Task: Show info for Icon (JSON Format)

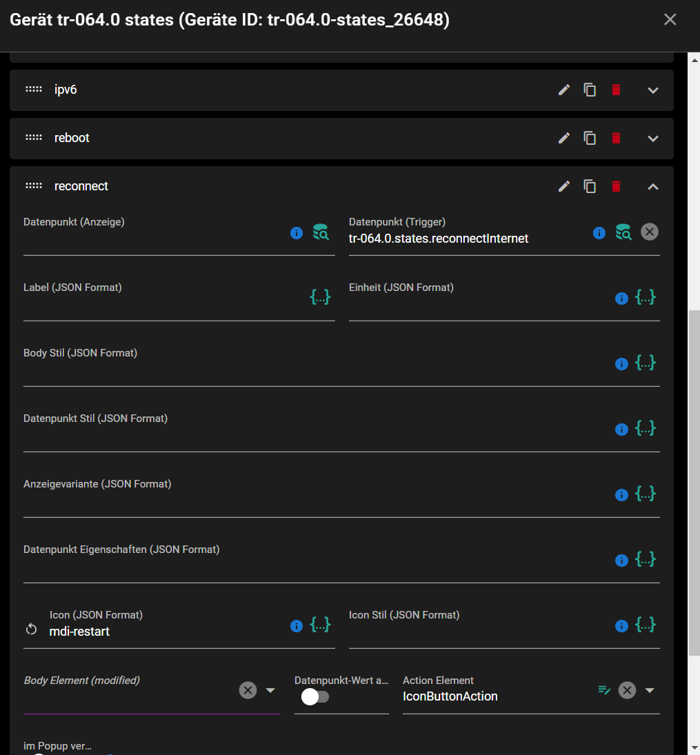Action: click(297, 626)
